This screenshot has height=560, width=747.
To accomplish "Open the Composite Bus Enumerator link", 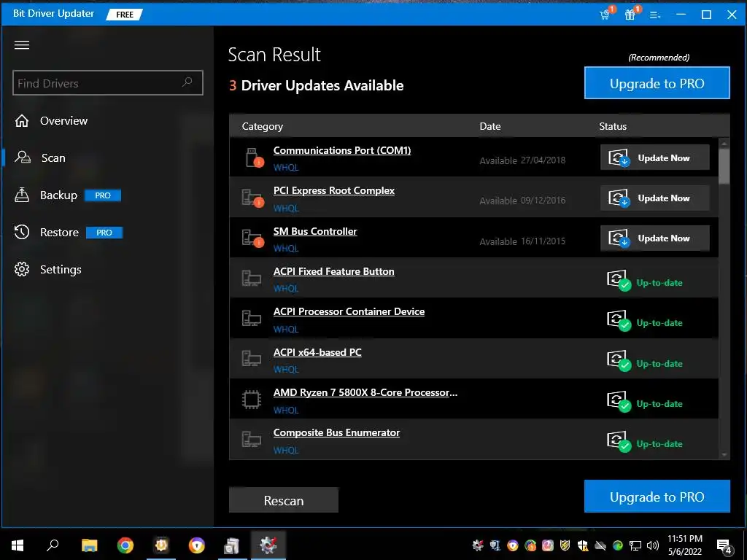I will tap(336, 432).
